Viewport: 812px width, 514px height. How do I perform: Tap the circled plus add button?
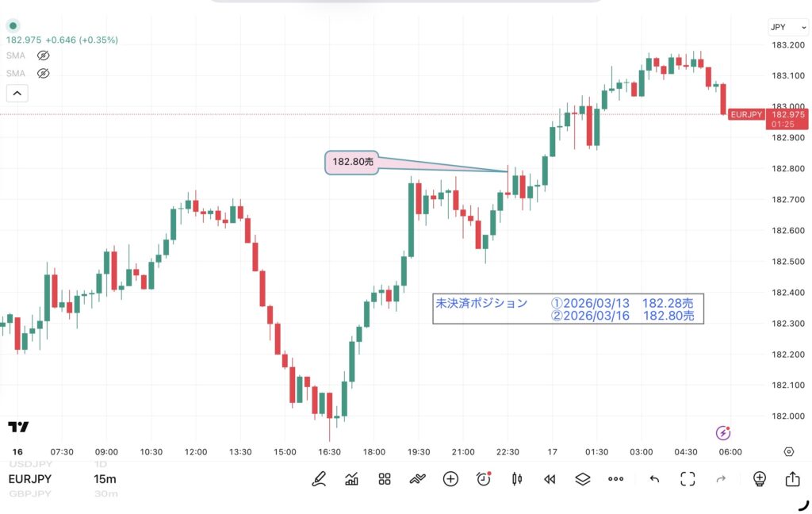tap(450, 479)
